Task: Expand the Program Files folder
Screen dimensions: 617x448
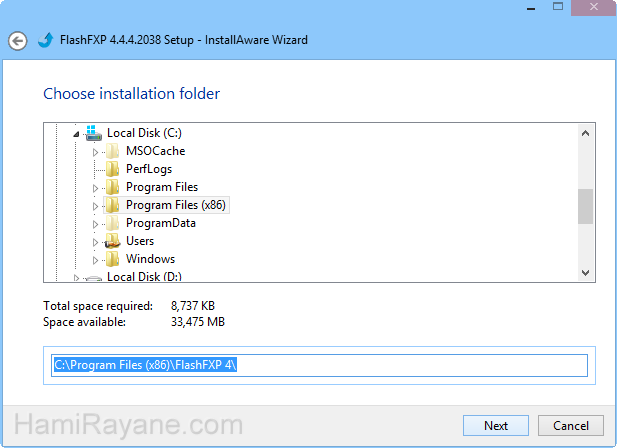Action: (x=95, y=188)
